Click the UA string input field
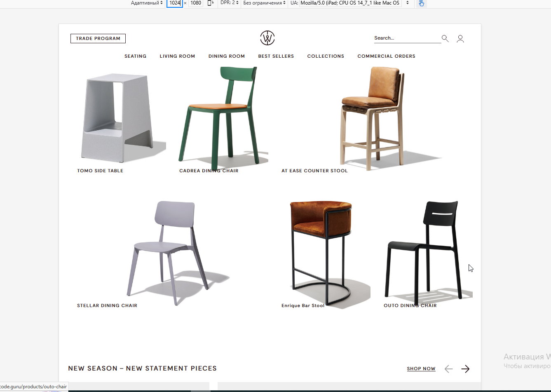551x392 pixels. [350, 3]
